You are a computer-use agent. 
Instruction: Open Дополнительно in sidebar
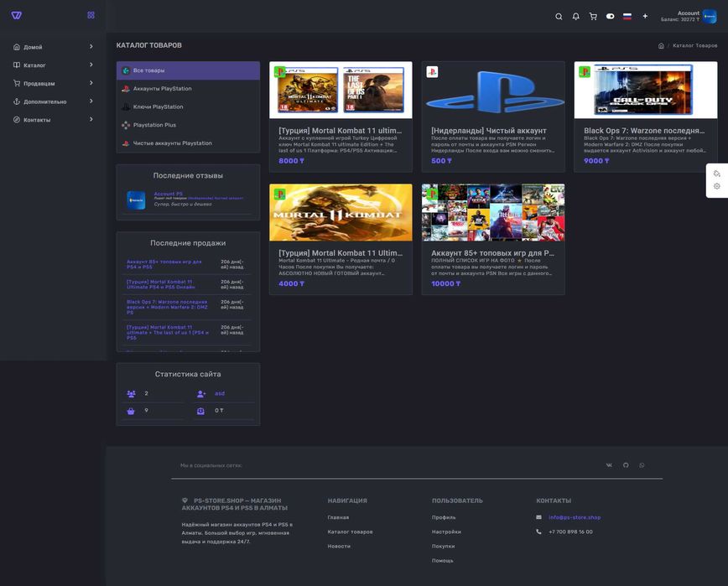(45, 101)
